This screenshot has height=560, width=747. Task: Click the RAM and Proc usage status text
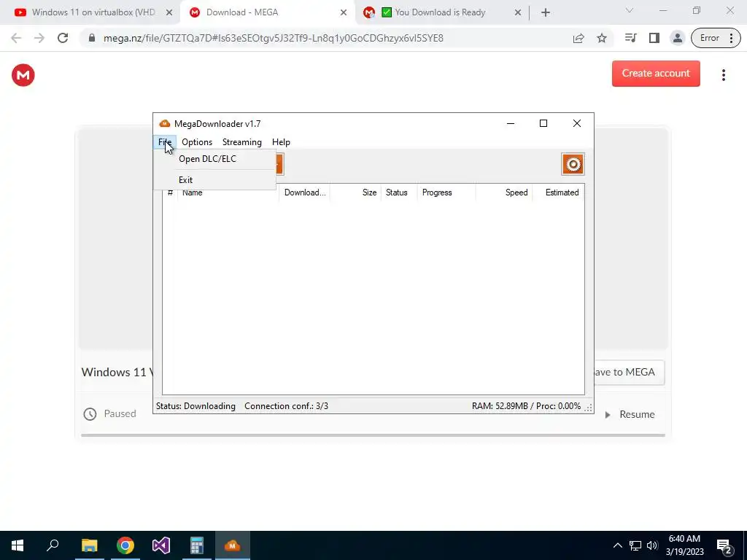pyautogui.click(x=526, y=406)
